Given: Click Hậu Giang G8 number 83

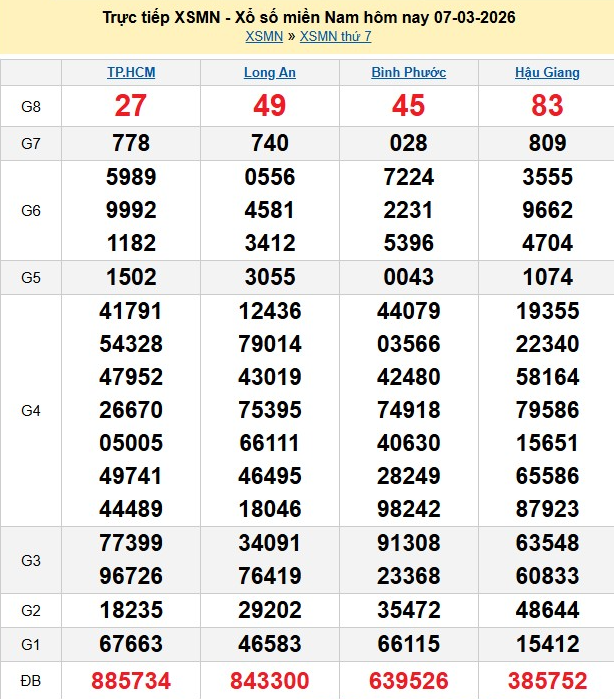Looking at the screenshot, I should click(547, 106).
